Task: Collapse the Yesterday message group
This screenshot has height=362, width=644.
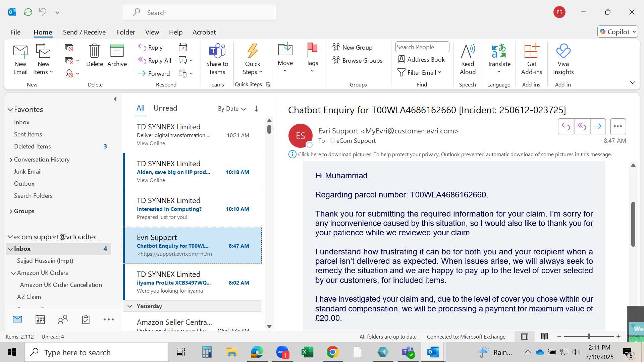Action: [130, 306]
